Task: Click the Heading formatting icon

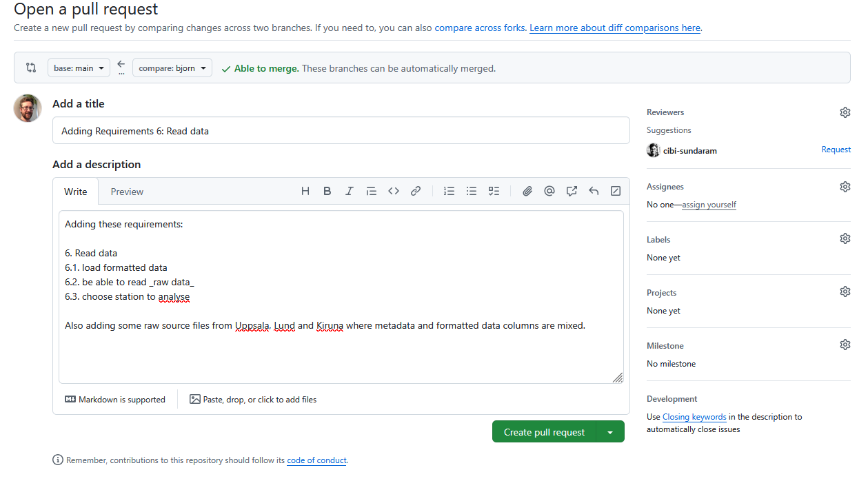Action: (305, 192)
